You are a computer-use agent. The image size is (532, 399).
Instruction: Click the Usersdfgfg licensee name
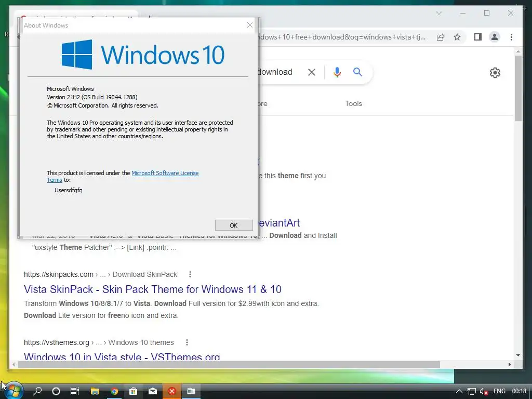coord(69,190)
